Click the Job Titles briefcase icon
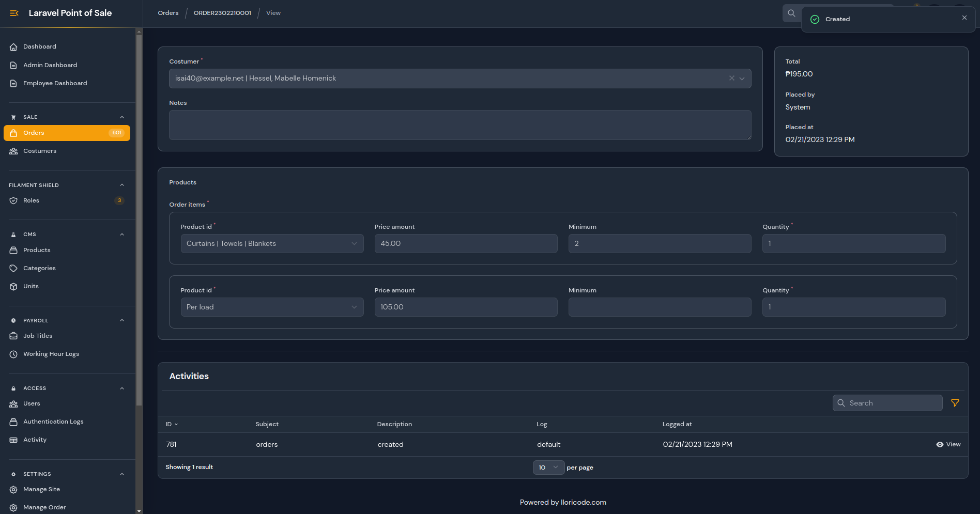The image size is (980, 514). [x=13, y=336]
